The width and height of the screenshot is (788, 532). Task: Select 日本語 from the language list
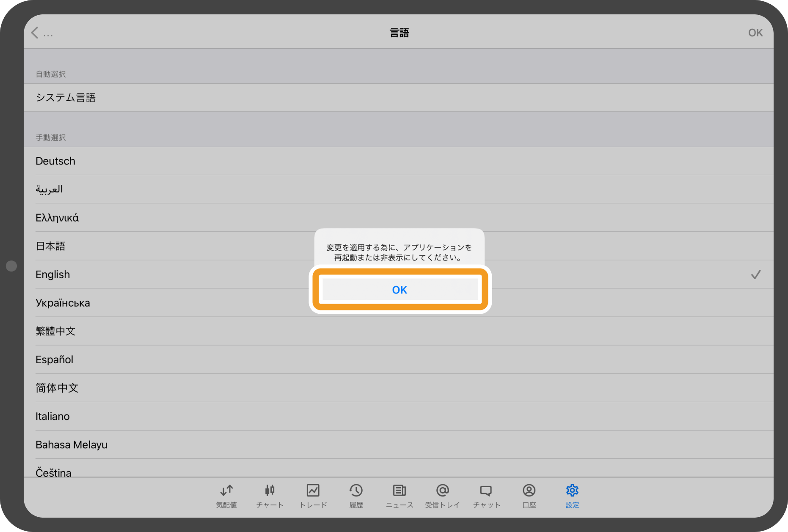50,246
